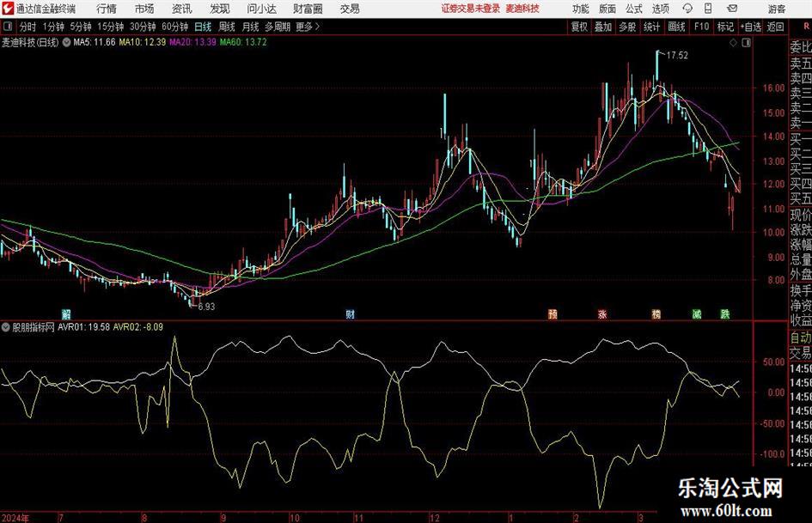Open the 版面 menu
This screenshot has height=523, width=812.
[x=607, y=9]
